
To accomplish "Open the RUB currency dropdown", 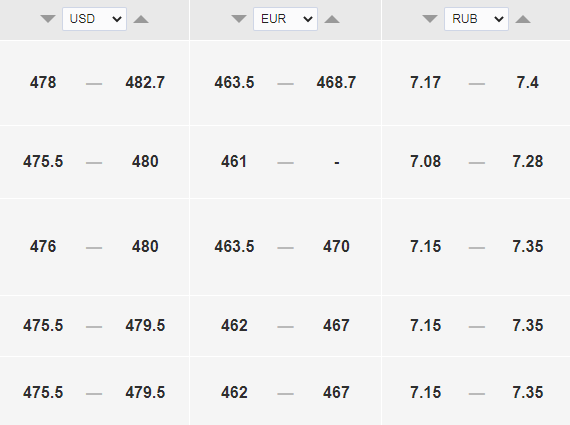I will click(x=476, y=19).
